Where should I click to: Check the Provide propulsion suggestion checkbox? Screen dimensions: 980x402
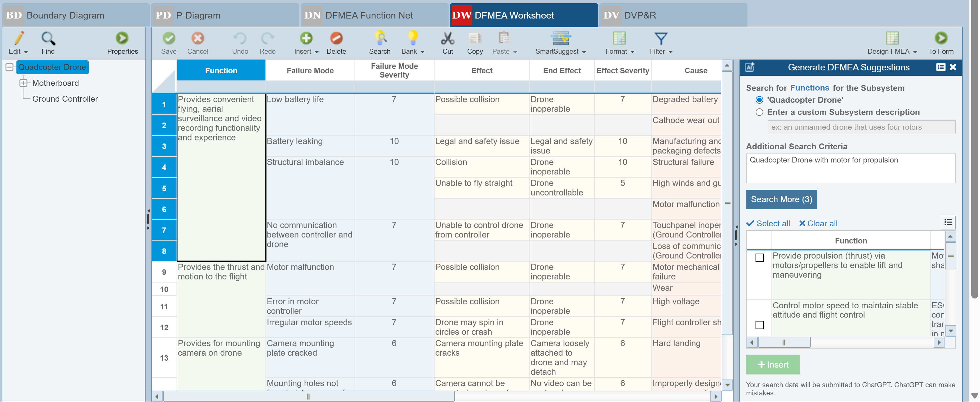[759, 258]
